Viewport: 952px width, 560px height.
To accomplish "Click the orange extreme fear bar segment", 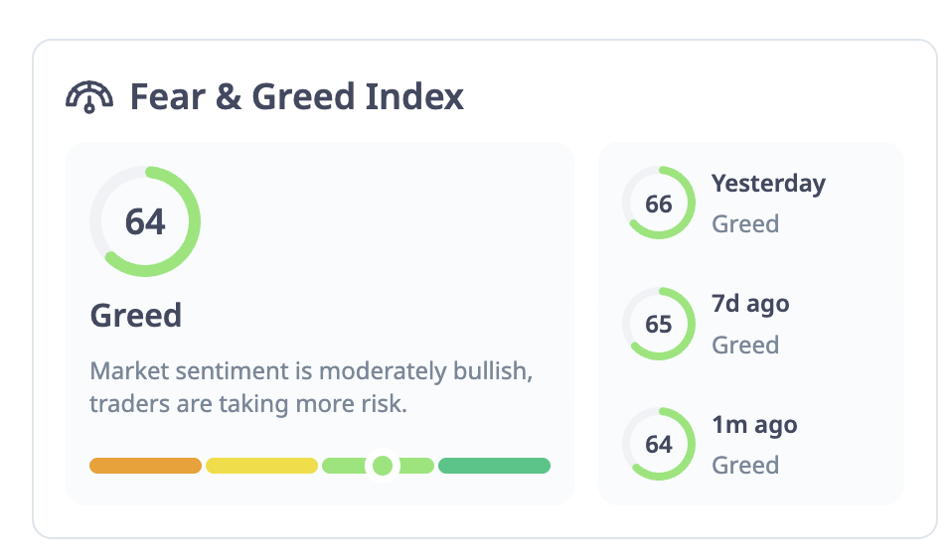I will (145, 466).
